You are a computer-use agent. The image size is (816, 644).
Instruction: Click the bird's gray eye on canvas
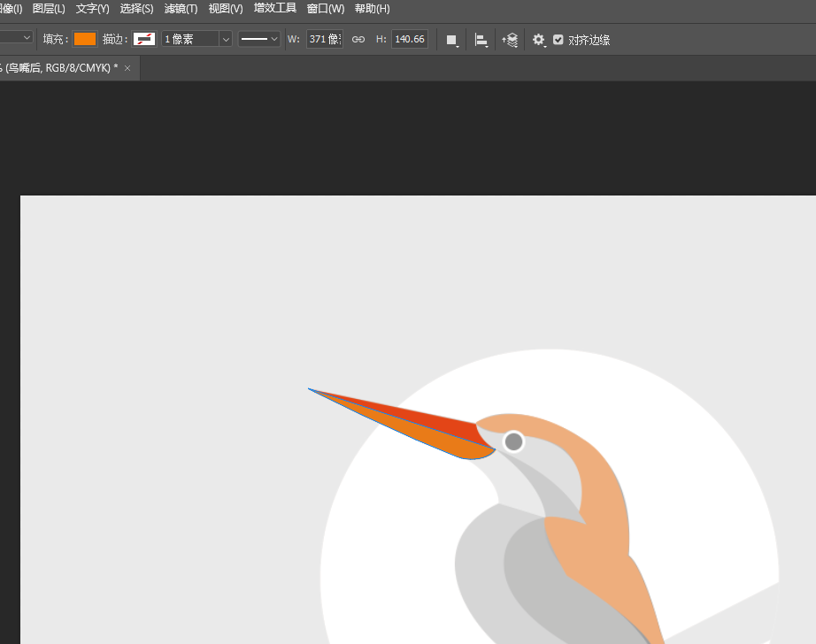click(513, 441)
